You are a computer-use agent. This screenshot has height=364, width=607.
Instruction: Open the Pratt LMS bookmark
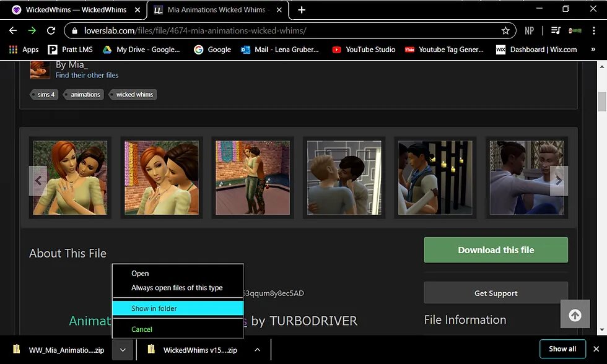pyautogui.click(x=70, y=50)
